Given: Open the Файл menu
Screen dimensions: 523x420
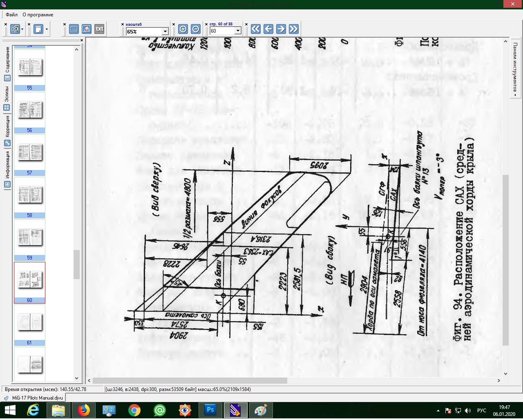Looking at the screenshot, I should (x=11, y=15).
